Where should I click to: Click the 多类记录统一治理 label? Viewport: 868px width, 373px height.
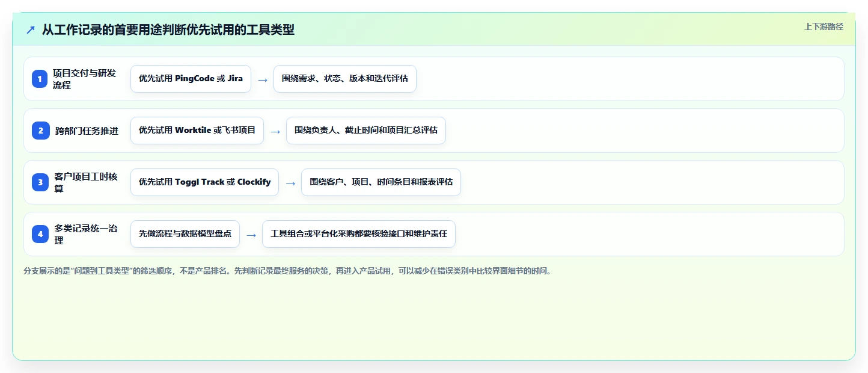tap(86, 234)
